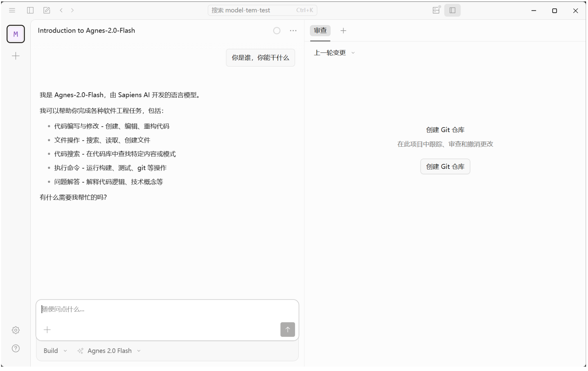This screenshot has height=371, width=588.
Task: Close the application window
Action: coord(575,10)
